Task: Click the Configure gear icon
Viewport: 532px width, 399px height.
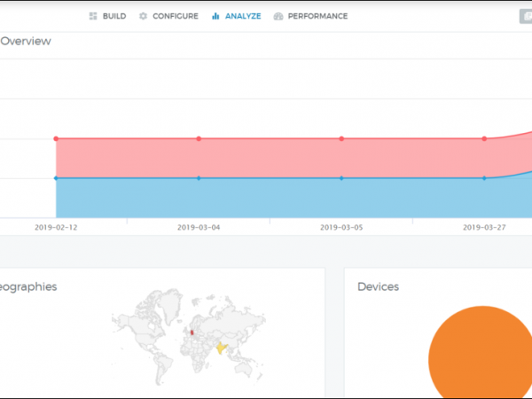Action: click(143, 16)
